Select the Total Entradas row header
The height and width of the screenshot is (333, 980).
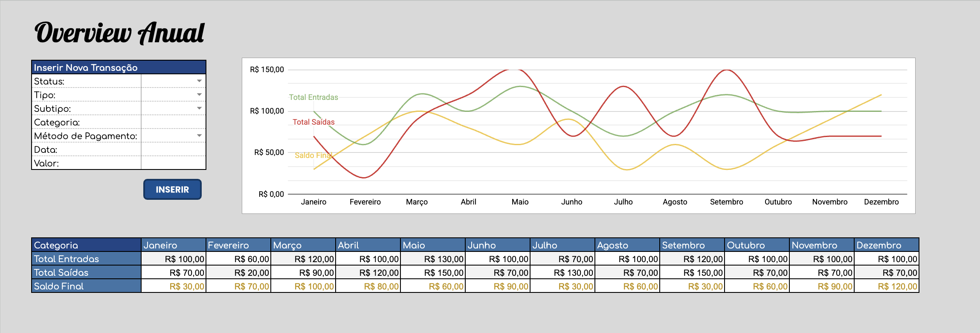tap(86, 259)
